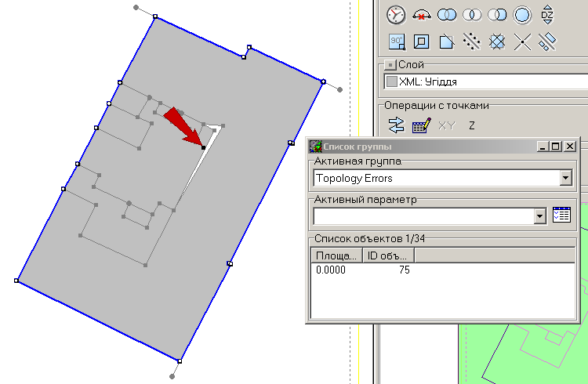Click the Список группы title bar

(442, 147)
